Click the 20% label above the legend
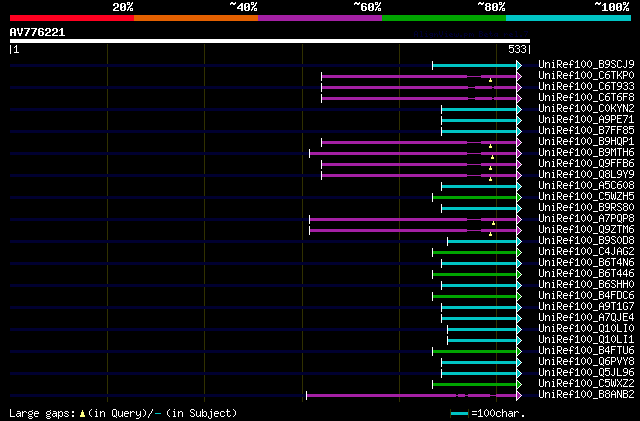Viewport: 640px width, 421px height. point(123,7)
